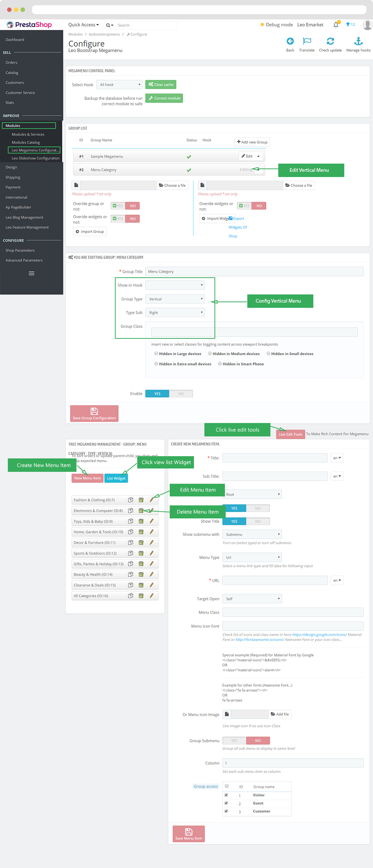The width and height of the screenshot is (373, 868).
Task: Click the menu item URL field
Action: [275, 580]
